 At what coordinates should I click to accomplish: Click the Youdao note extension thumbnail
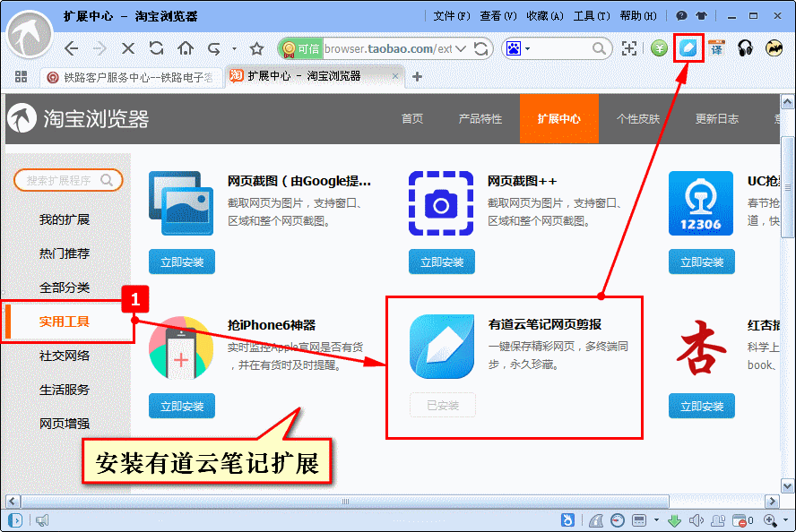[x=442, y=347]
